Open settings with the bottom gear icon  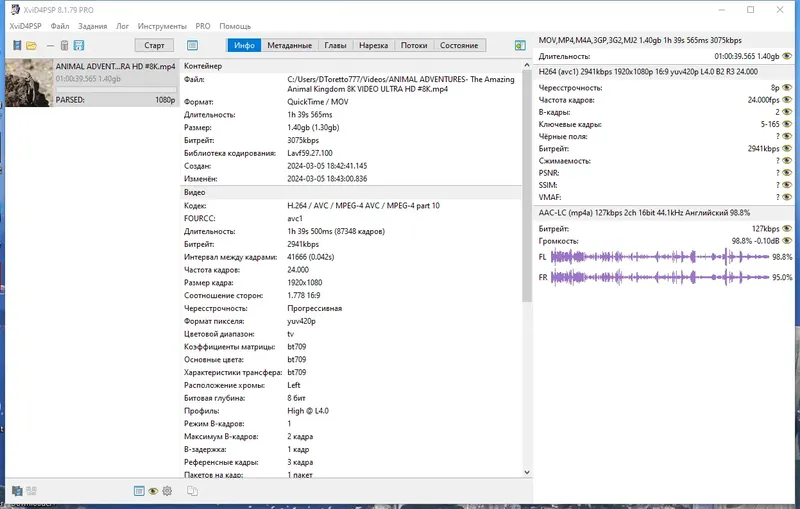pyautogui.click(x=167, y=491)
